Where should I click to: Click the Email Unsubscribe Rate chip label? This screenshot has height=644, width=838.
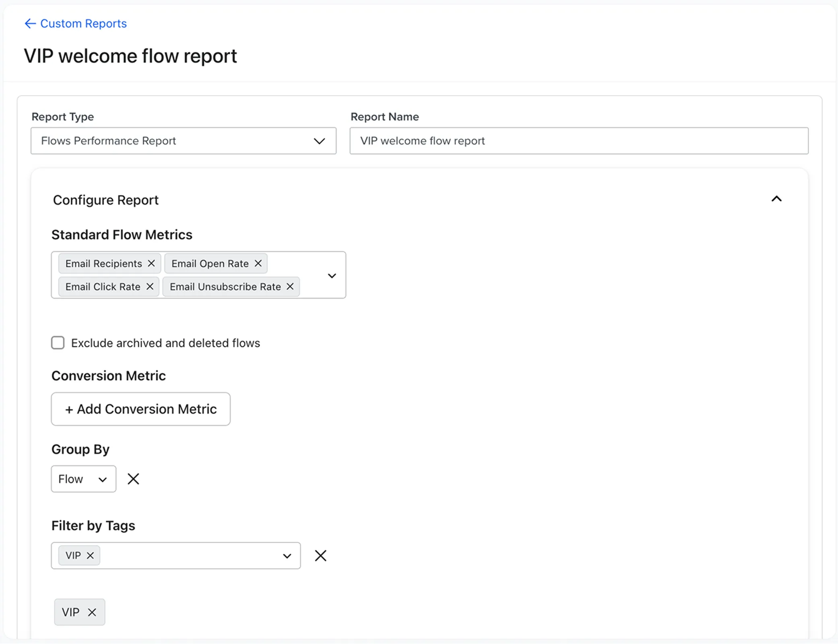225,287
